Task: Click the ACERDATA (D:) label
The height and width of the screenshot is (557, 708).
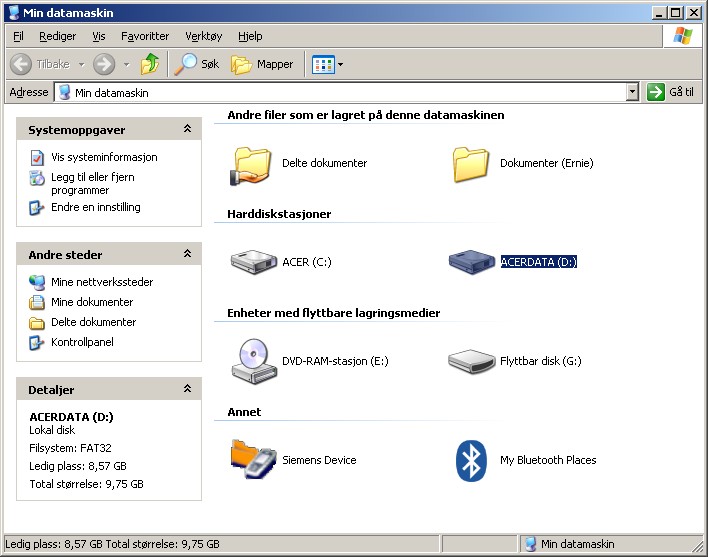Action: (539, 262)
